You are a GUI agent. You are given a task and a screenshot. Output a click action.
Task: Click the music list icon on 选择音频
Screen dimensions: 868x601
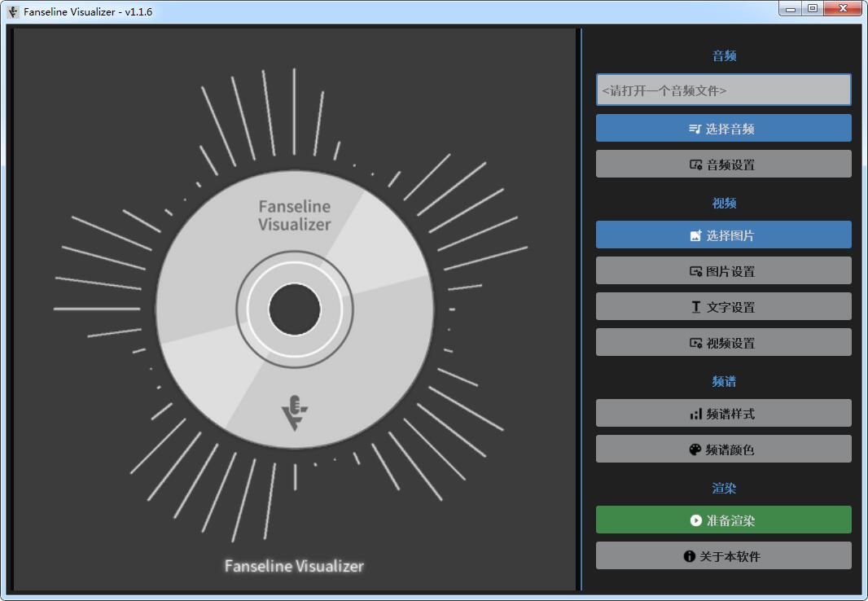point(695,129)
